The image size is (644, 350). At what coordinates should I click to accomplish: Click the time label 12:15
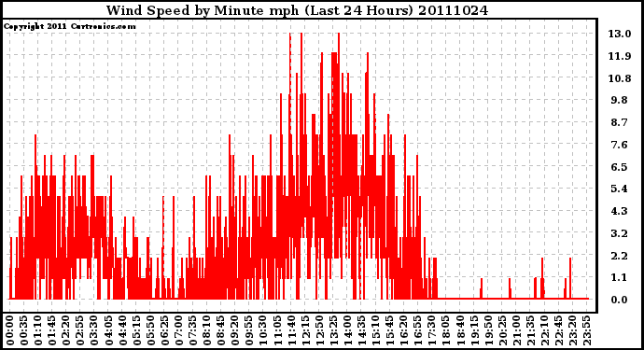coord(305,331)
